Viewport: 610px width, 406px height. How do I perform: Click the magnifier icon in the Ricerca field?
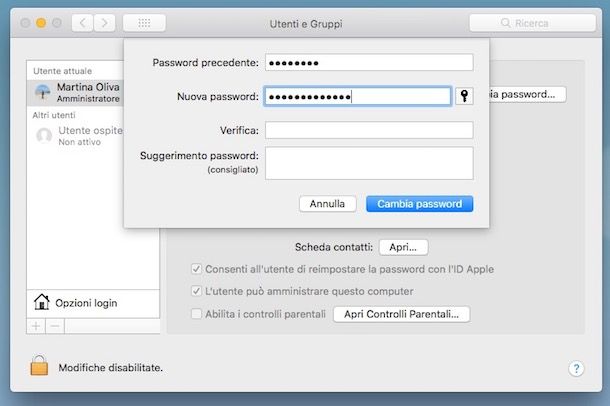point(505,23)
